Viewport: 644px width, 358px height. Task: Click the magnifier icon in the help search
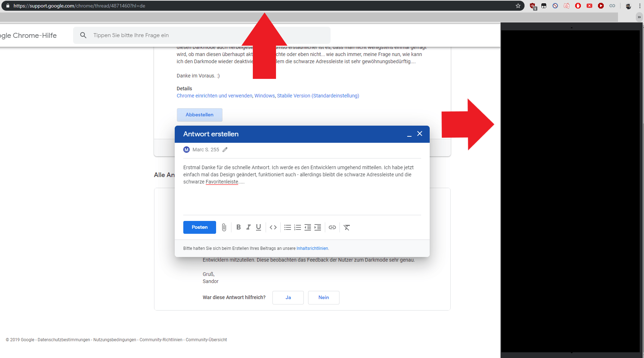click(x=83, y=35)
